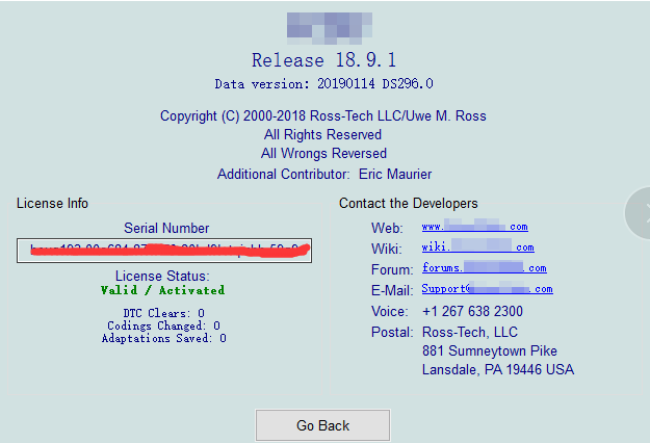The width and height of the screenshot is (650, 443).
Task: Click the Go Back button
Action: (323, 425)
